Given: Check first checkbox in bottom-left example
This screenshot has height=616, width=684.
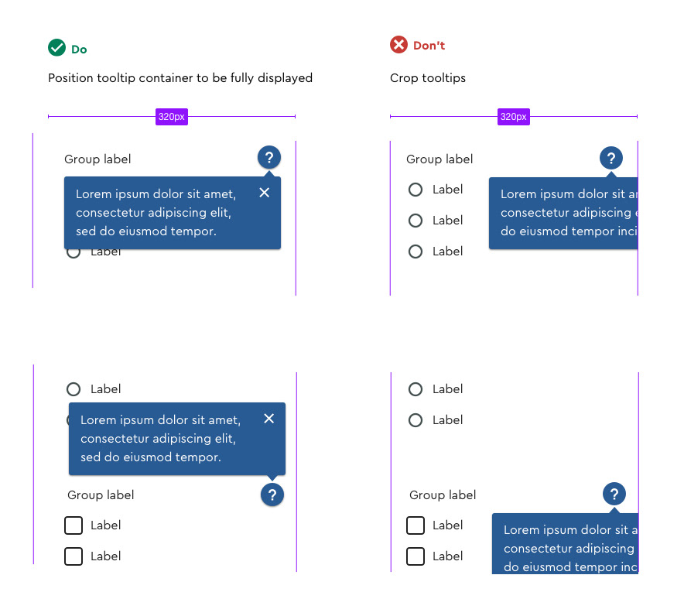Looking at the screenshot, I should pos(74,525).
